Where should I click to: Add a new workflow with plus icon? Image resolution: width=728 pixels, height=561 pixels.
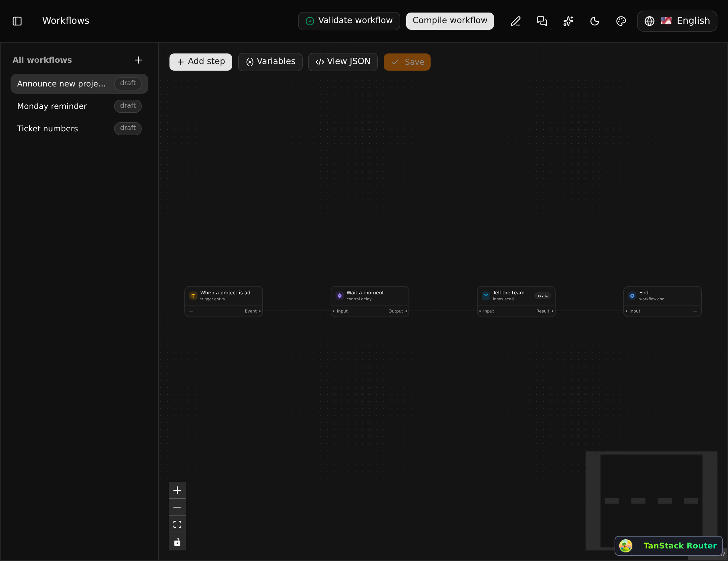coord(138,60)
